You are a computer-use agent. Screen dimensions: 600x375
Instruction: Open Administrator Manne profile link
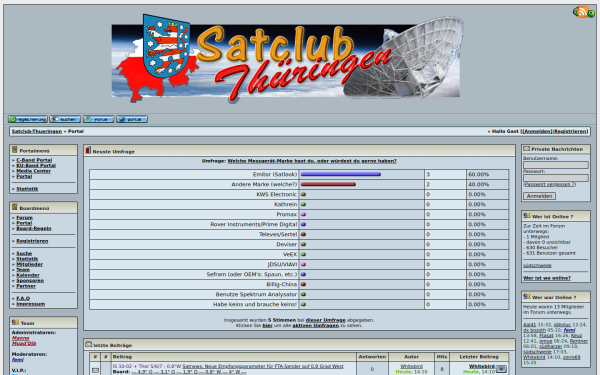pos(20,338)
